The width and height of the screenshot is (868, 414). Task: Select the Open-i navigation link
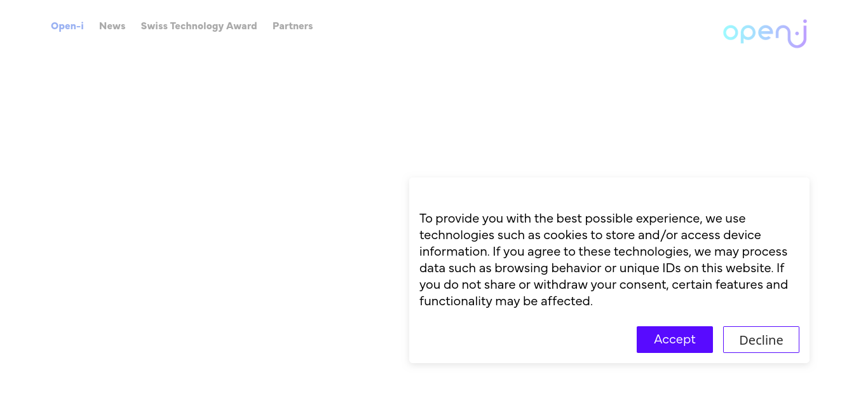[67, 26]
